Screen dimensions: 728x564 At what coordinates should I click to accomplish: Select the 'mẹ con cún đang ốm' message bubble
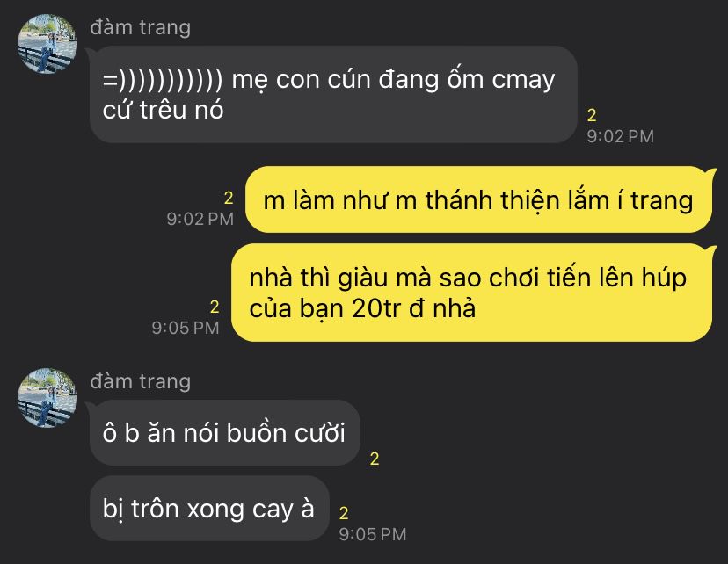(333, 95)
